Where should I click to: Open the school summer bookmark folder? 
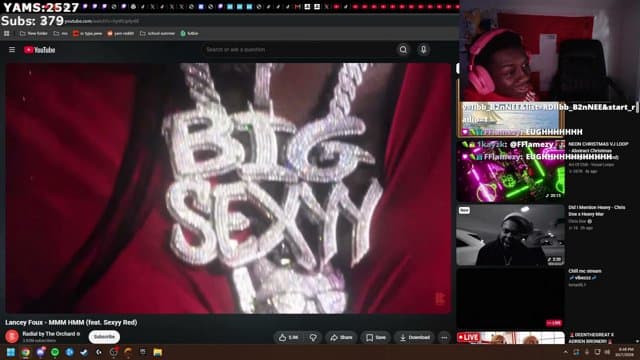[157, 33]
